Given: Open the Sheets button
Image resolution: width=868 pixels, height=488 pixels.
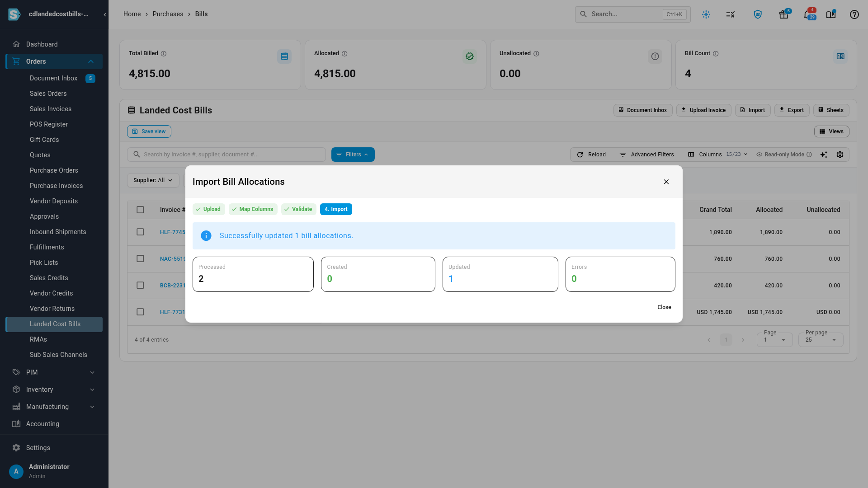Looking at the screenshot, I should pyautogui.click(x=831, y=110).
